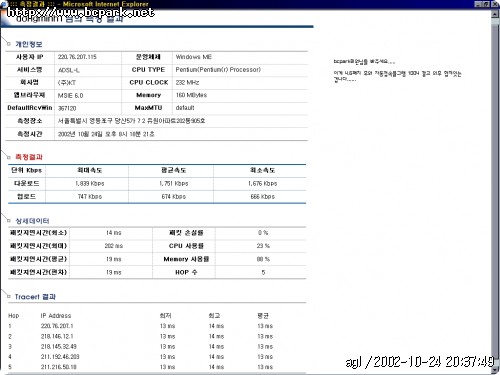Close the Internet Explorer window
Image resolution: width=500 pixels, height=375 pixels.
pos(495,4)
